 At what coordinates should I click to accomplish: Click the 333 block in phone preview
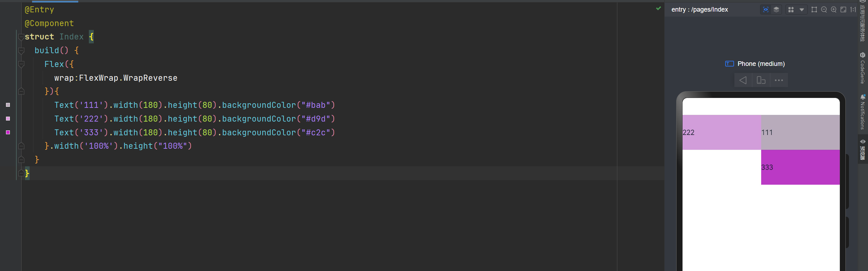800,167
